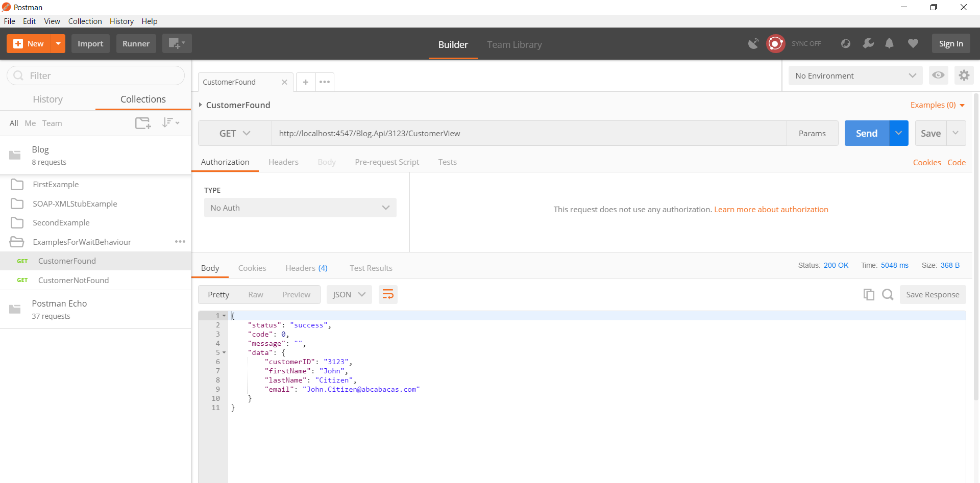Viewport: 980px width, 483px height.
Task: Open the settings wrench icon
Action: [868, 43]
